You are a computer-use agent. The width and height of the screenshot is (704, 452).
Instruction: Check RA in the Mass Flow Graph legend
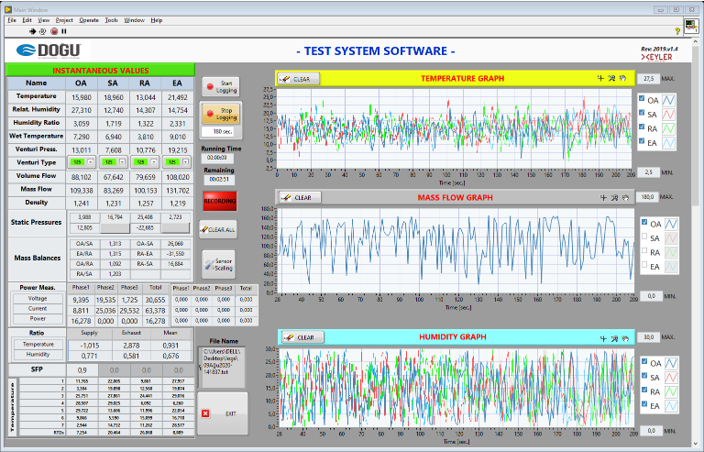point(644,250)
